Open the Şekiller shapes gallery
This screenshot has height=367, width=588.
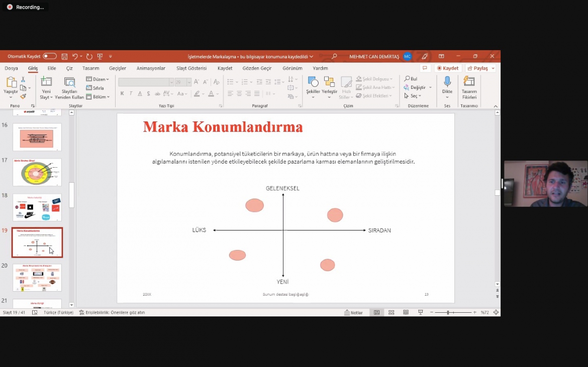(x=313, y=87)
